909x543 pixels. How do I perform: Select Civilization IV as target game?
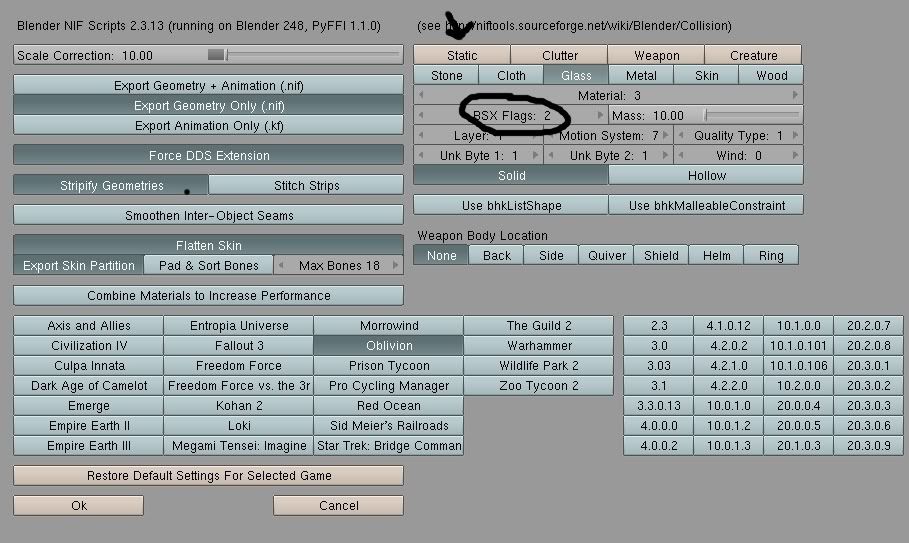pyautogui.click(x=89, y=345)
